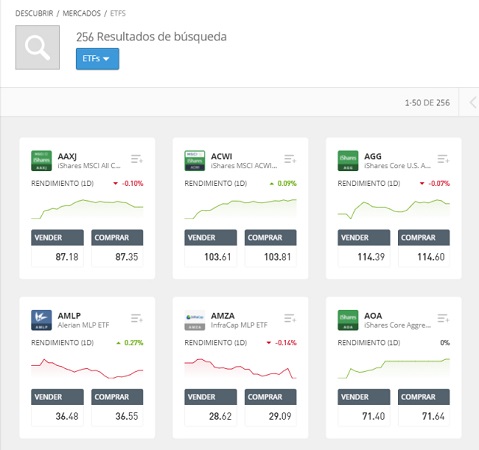
Task: Click ACWI buy price 103.81
Action: pos(278,257)
